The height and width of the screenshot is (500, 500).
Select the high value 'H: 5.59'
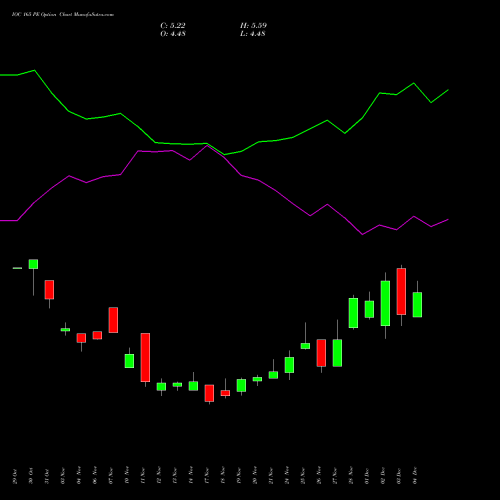[253, 26]
